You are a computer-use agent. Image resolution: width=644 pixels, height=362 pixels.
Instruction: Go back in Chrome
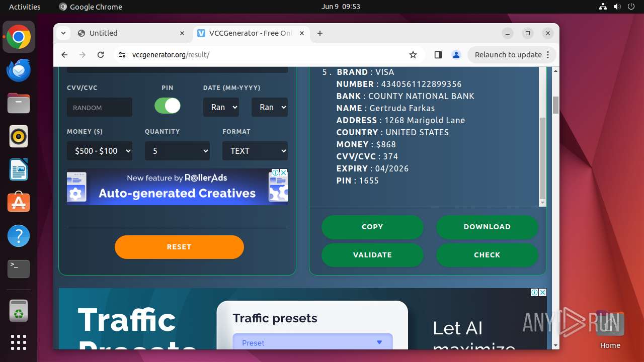tap(64, 55)
